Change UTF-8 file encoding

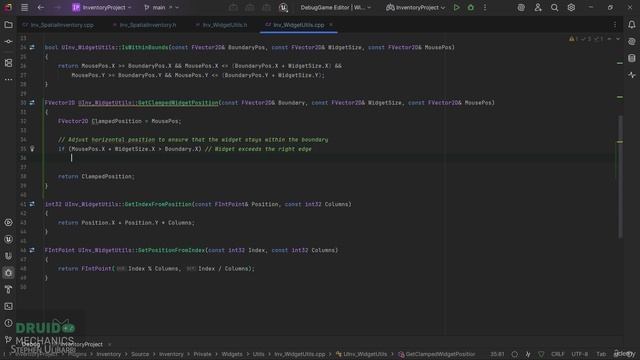click(580, 354)
